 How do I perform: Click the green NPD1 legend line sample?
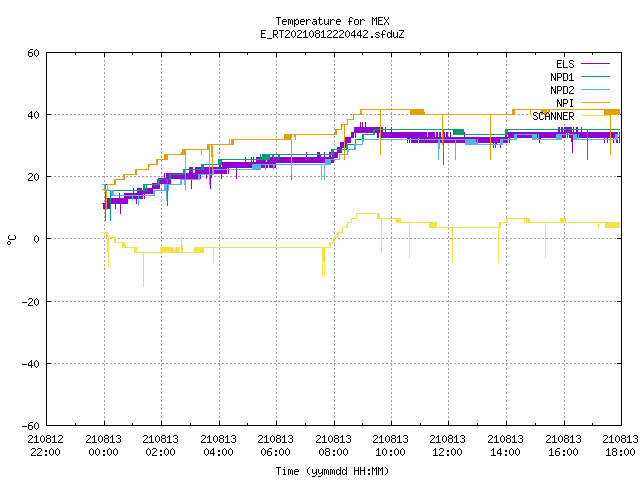point(595,77)
